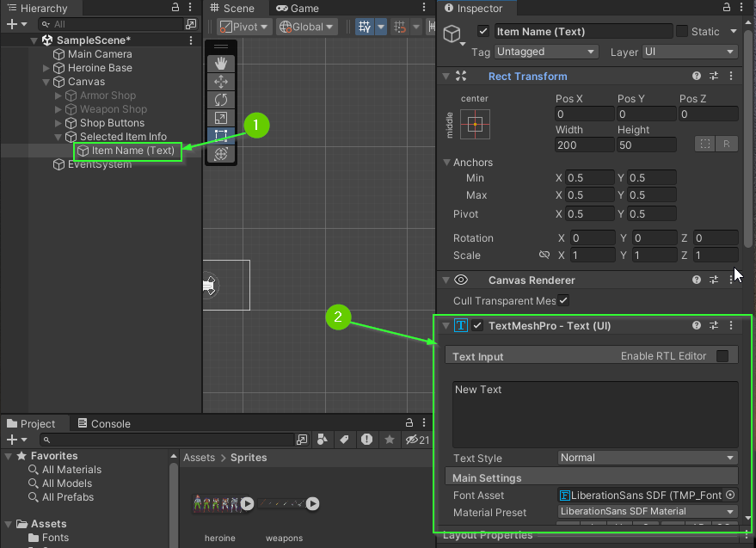
Task: Enable the RTL Editor toggle
Action: click(723, 355)
